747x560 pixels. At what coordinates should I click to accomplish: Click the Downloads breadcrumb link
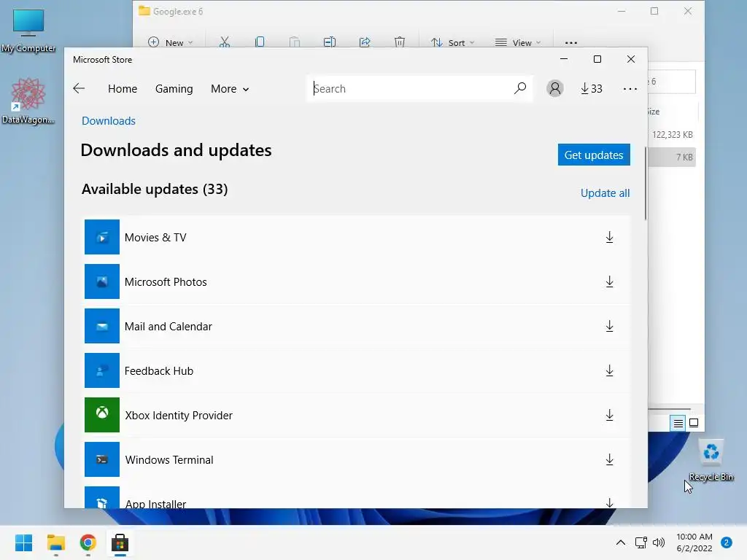(109, 121)
